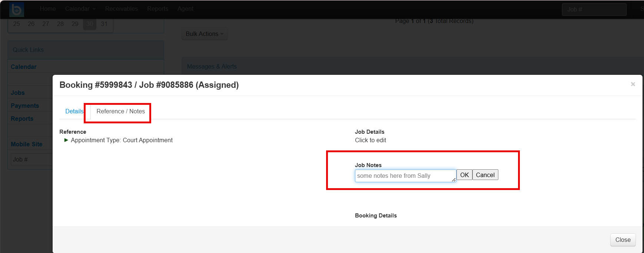Open the Mobile Site quick link

27,144
